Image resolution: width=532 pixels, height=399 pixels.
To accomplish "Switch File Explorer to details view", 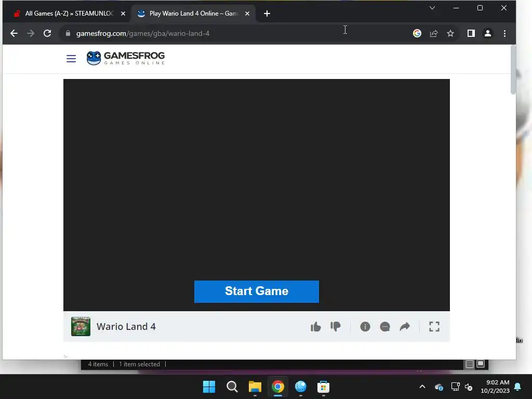I will (x=470, y=364).
